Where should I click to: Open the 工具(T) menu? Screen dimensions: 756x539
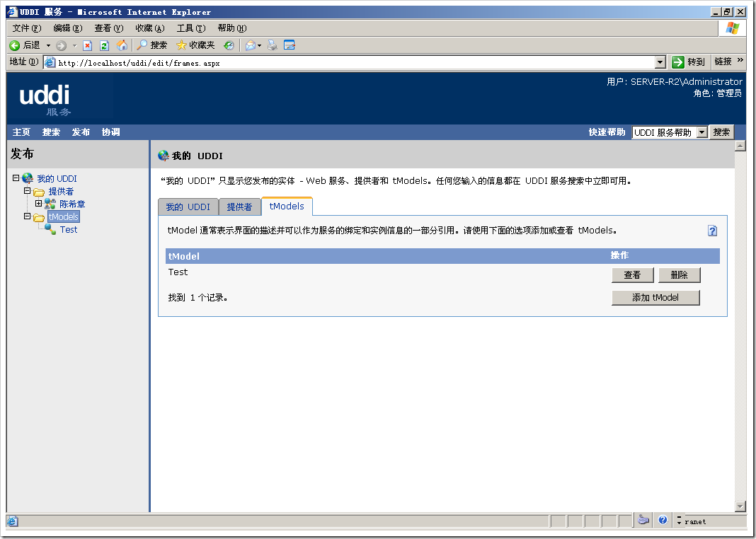coord(191,28)
